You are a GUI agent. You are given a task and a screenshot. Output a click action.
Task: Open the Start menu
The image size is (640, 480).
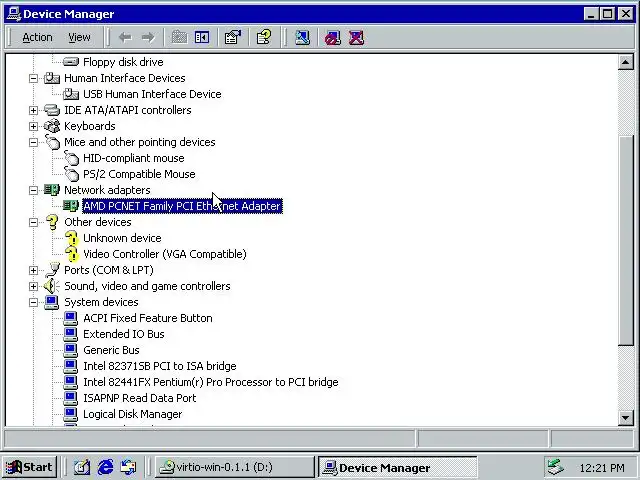click(x=30, y=467)
